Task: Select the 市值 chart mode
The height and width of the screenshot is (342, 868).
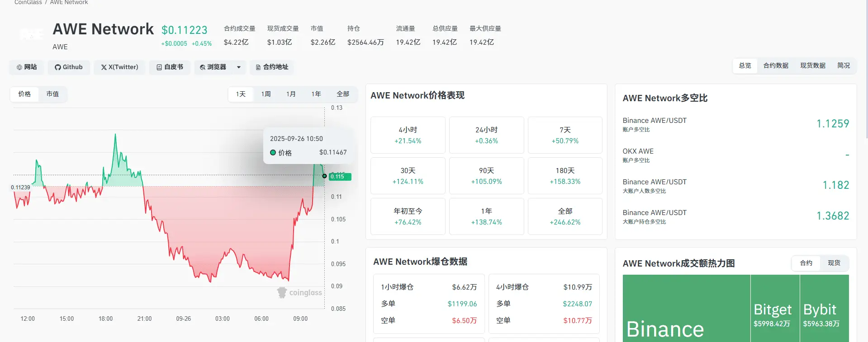Action: click(52, 94)
